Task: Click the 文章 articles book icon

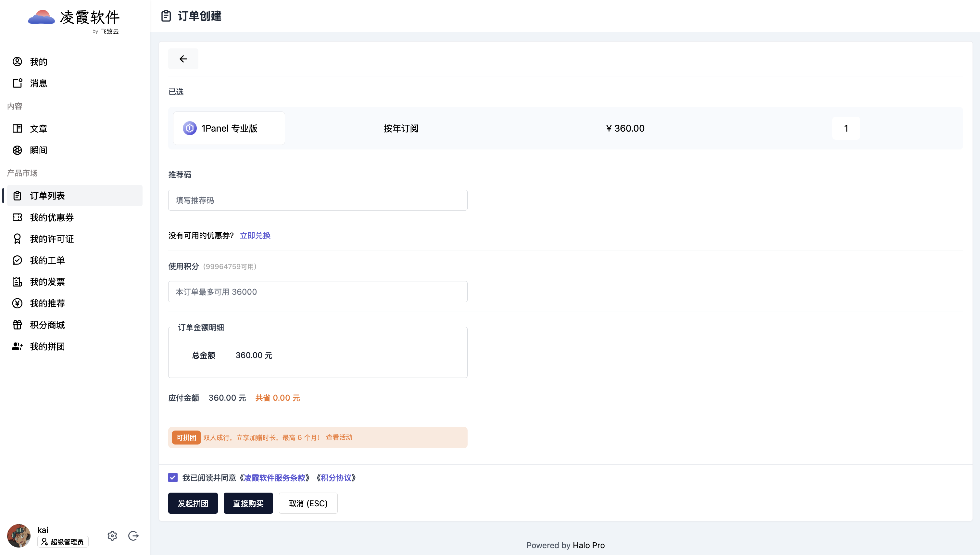Action: [x=17, y=128]
